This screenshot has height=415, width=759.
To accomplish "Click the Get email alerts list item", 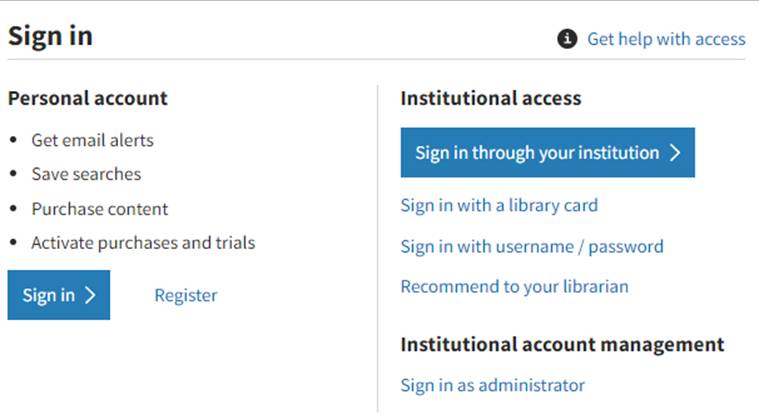I will point(92,140).
